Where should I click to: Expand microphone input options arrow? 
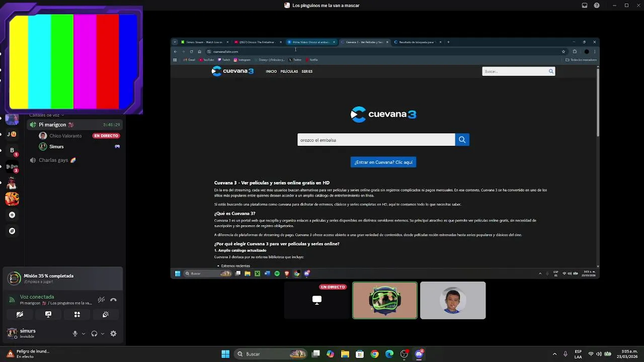tap(84, 333)
